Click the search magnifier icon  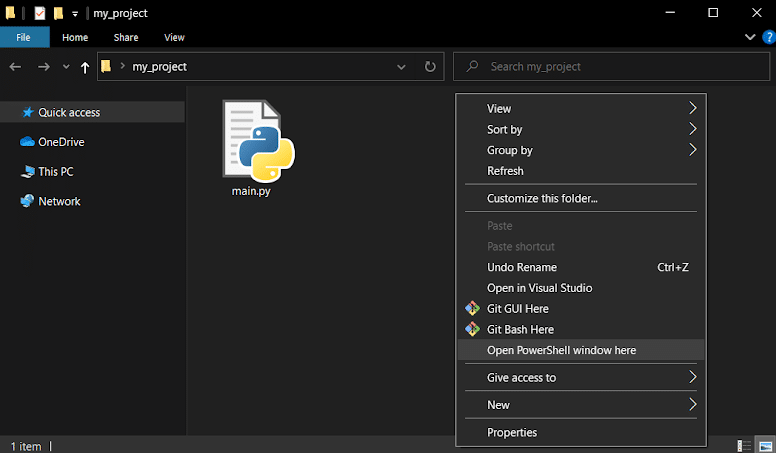tap(473, 66)
